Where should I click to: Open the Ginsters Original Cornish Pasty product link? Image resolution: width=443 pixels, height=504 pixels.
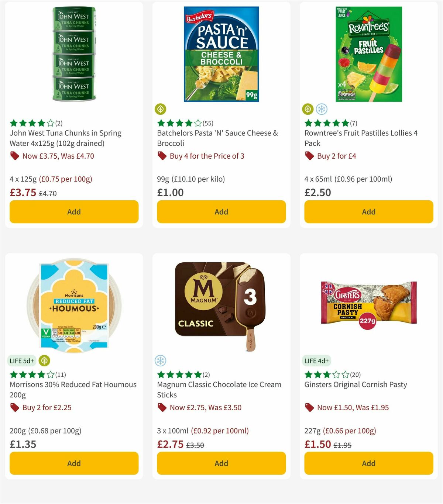click(x=356, y=384)
